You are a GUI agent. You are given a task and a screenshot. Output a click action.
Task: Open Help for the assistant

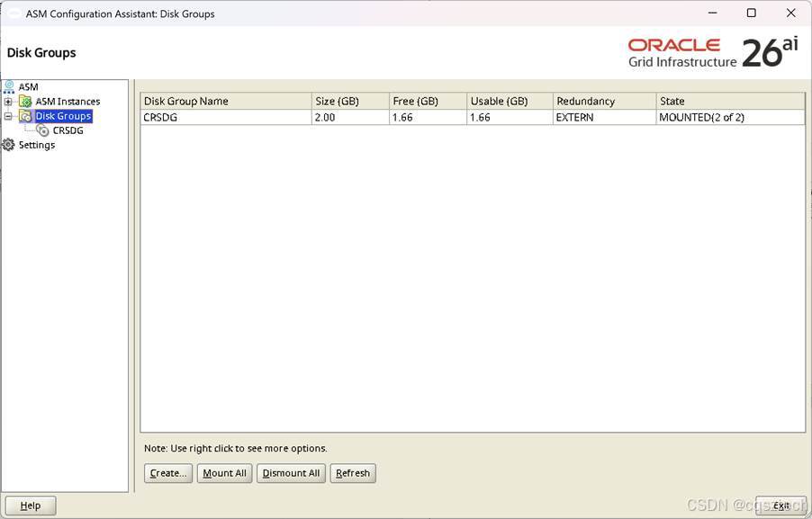[31, 506]
